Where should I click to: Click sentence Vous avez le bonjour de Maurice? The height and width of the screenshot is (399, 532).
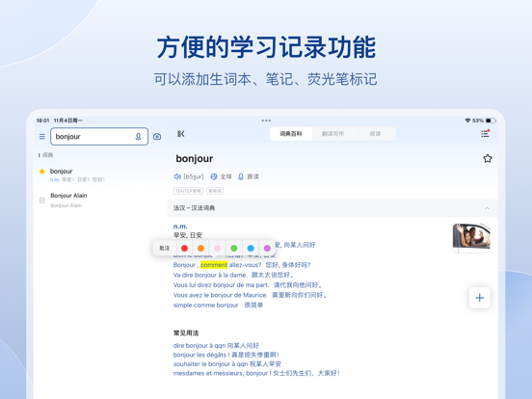220,295
